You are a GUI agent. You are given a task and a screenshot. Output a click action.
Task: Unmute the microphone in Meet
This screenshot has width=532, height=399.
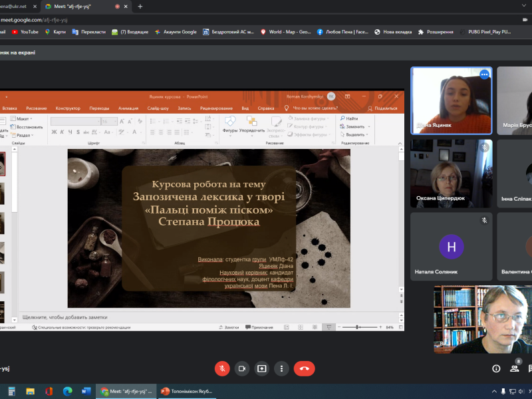[x=222, y=368]
